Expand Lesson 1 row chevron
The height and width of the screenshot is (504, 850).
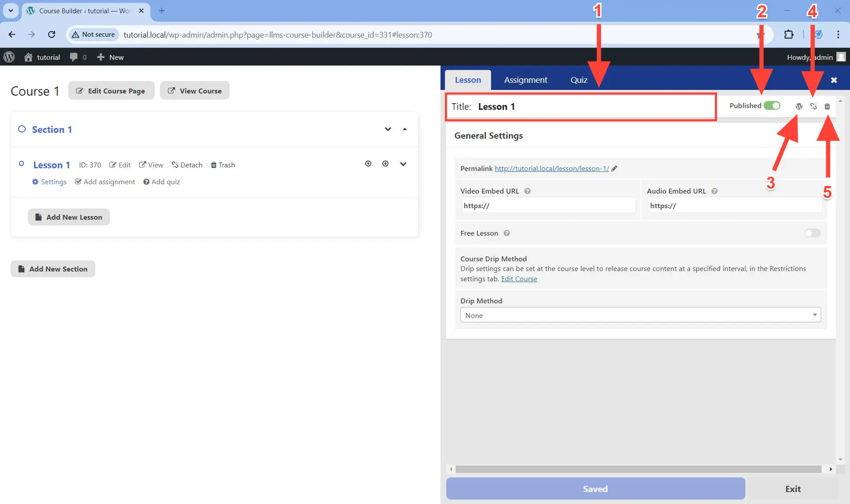(x=403, y=164)
